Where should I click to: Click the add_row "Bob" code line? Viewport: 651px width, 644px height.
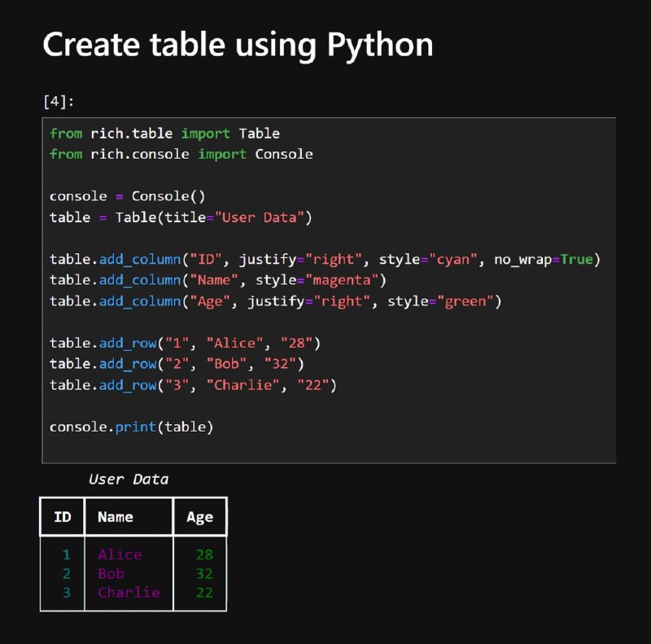pyautogui.click(x=177, y=364)
